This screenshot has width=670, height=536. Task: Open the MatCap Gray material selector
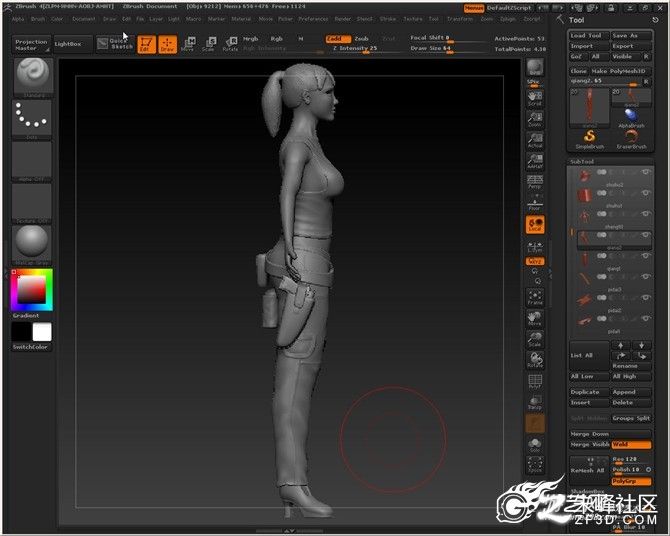(32, 245)
